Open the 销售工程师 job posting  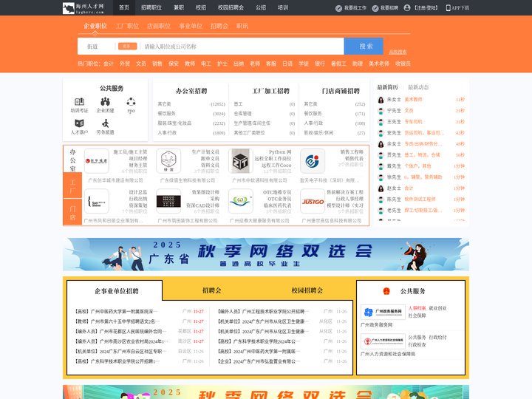pos(352,152)
